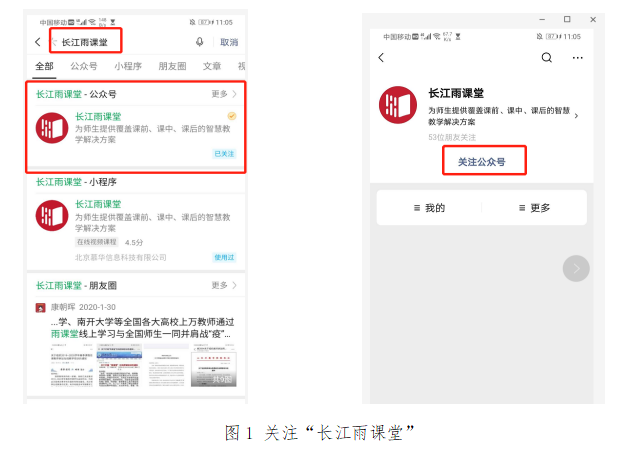Tap 取消 to cancel search
The image size is (636, 451).
[229, 42]
